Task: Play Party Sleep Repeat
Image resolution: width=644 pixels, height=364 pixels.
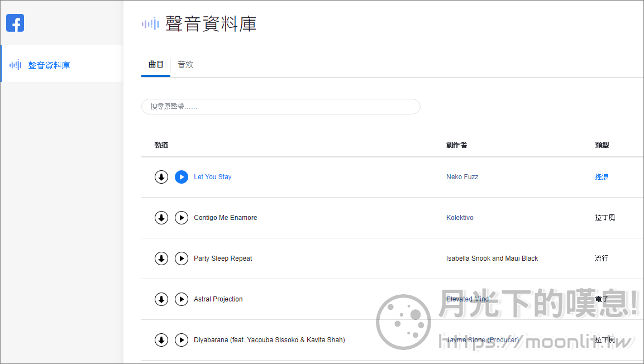Action: click(182, 258)
